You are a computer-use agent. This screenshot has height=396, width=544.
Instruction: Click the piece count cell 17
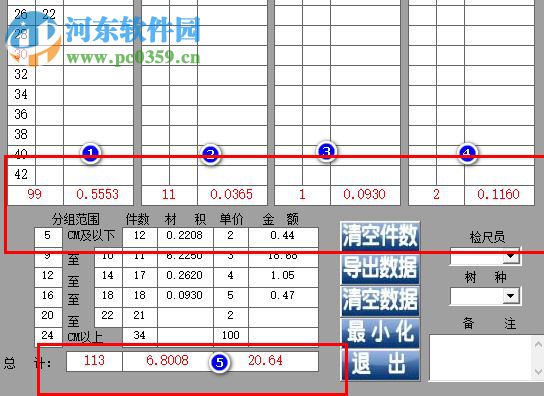(x=140, y=277)
